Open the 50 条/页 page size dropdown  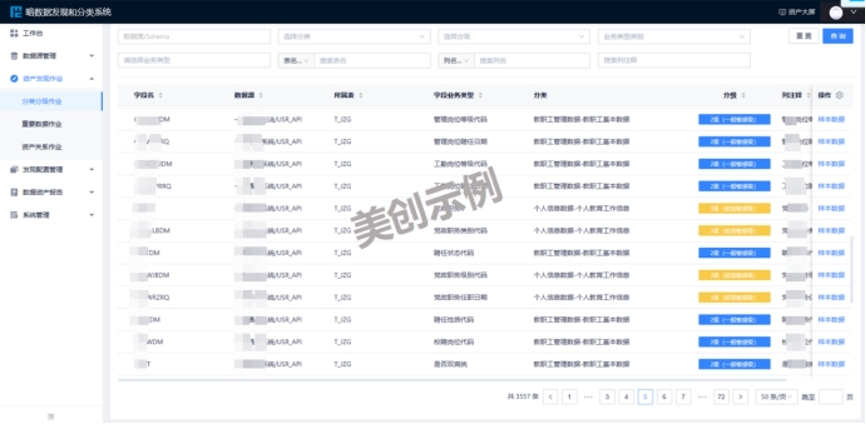tap(777, 396)
